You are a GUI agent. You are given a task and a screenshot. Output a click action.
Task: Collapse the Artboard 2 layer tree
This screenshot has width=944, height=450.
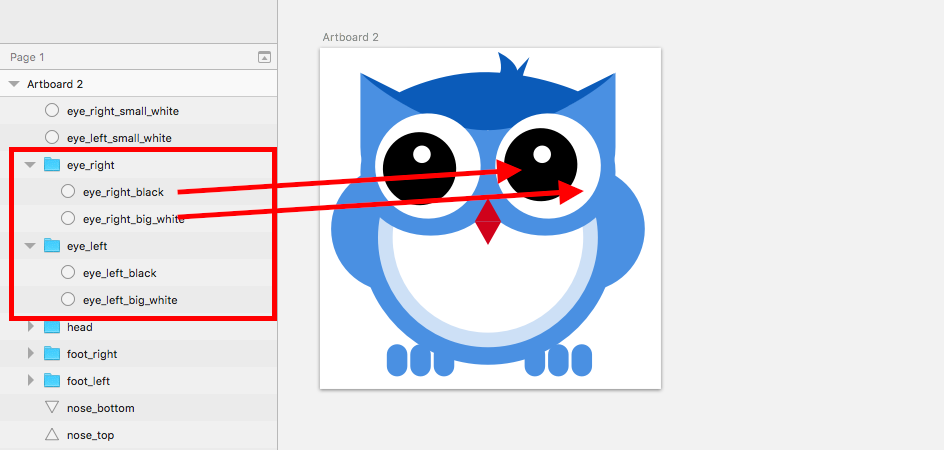tap(14, 84)
